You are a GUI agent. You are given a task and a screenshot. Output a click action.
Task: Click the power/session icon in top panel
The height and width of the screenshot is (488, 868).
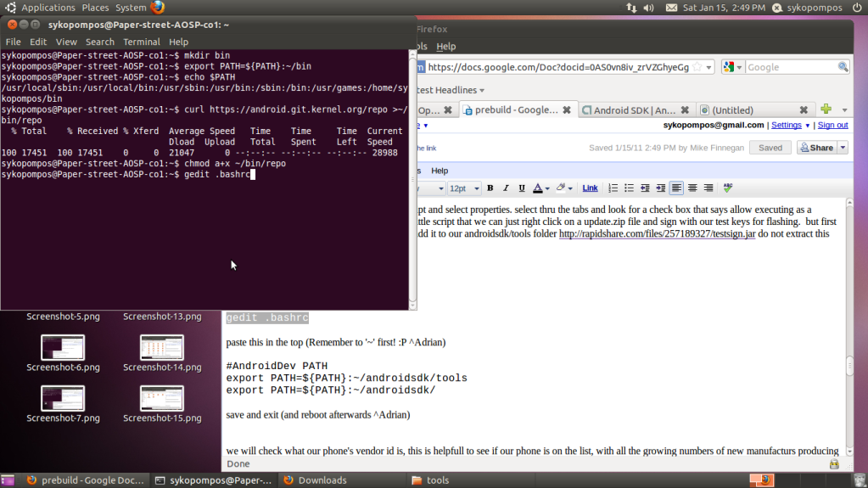(x=857, y=8)
